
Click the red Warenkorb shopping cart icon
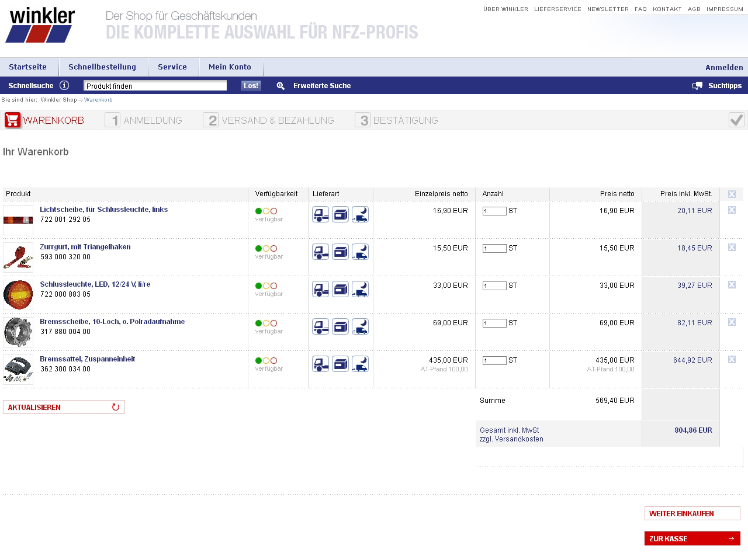(x=12, y=120)
